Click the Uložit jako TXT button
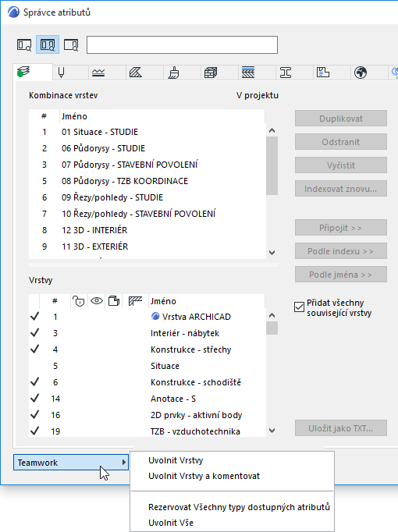 341,428
